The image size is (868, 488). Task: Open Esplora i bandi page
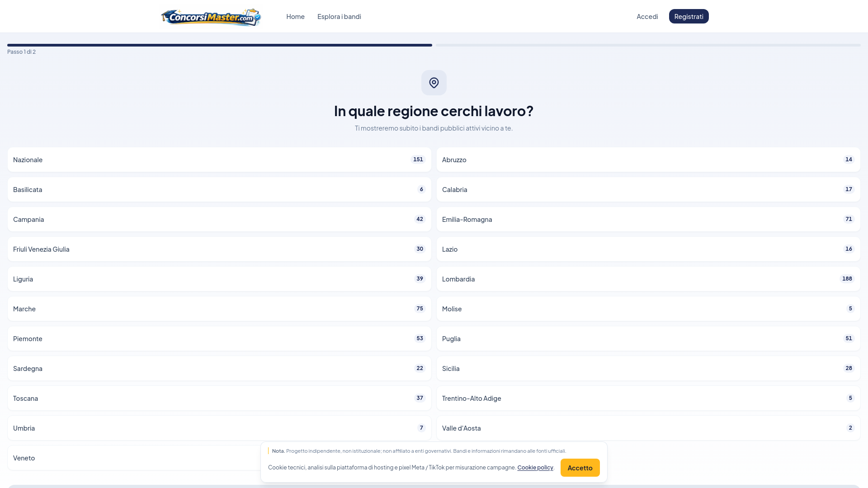tap(339, 16)
